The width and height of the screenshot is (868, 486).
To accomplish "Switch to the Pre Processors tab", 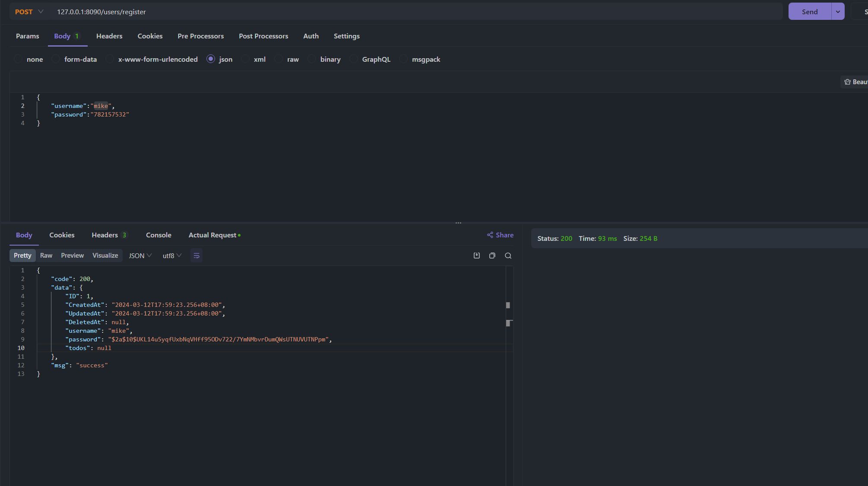I will point(200,36).
